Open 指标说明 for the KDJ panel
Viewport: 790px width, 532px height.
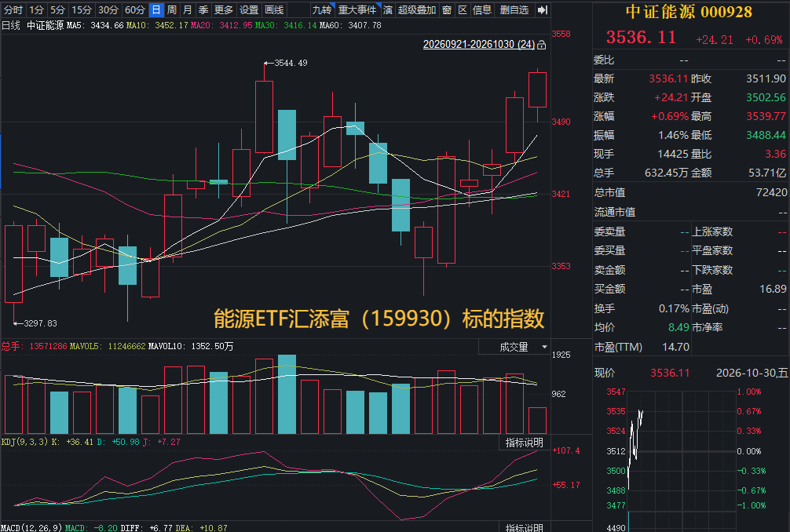(524, 443)
